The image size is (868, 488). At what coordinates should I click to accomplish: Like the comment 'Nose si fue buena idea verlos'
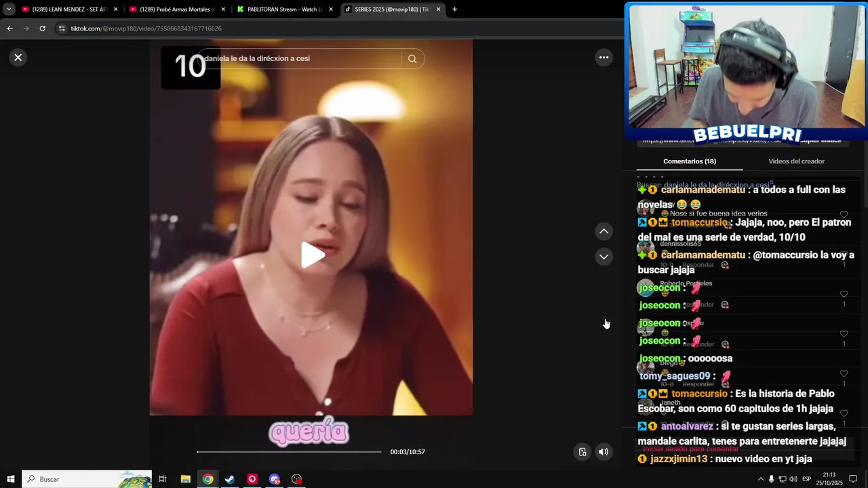click(844, 215)
